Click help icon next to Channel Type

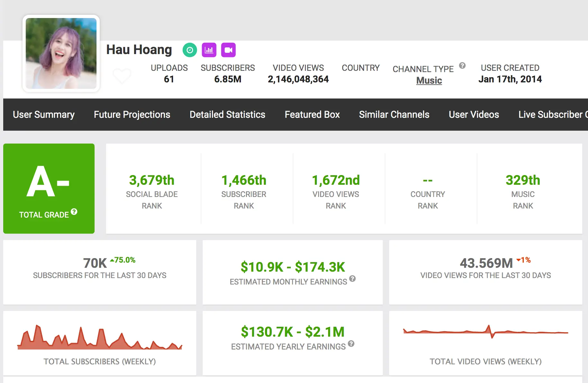[462, 66]
